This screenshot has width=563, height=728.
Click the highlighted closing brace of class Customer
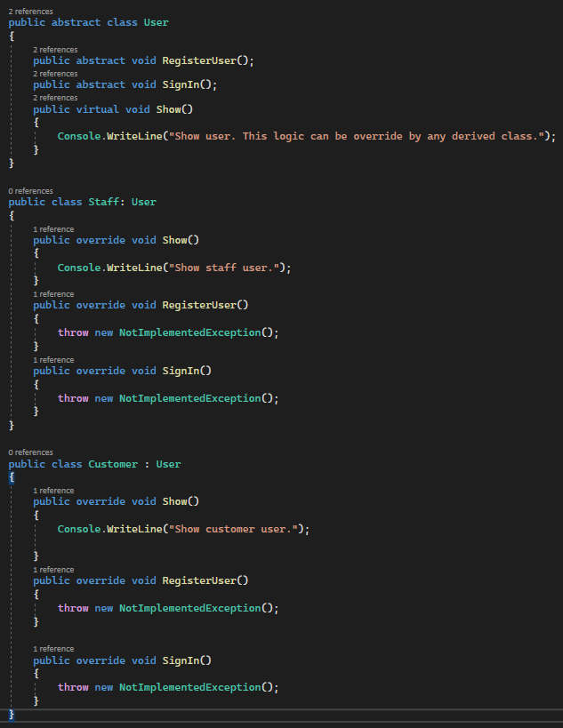coord(12,715)
